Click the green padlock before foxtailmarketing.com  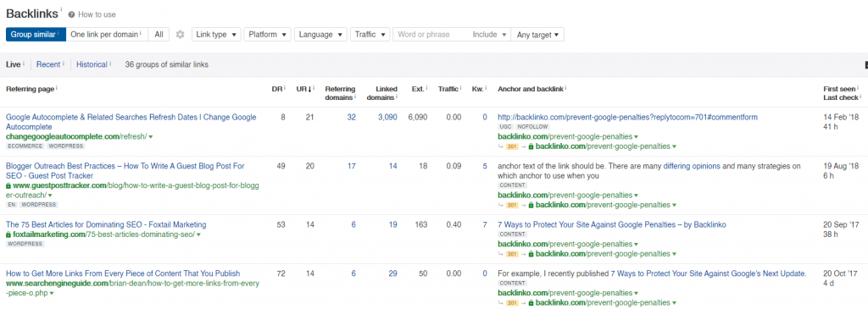pyautogui.click(x=8, y=235)
